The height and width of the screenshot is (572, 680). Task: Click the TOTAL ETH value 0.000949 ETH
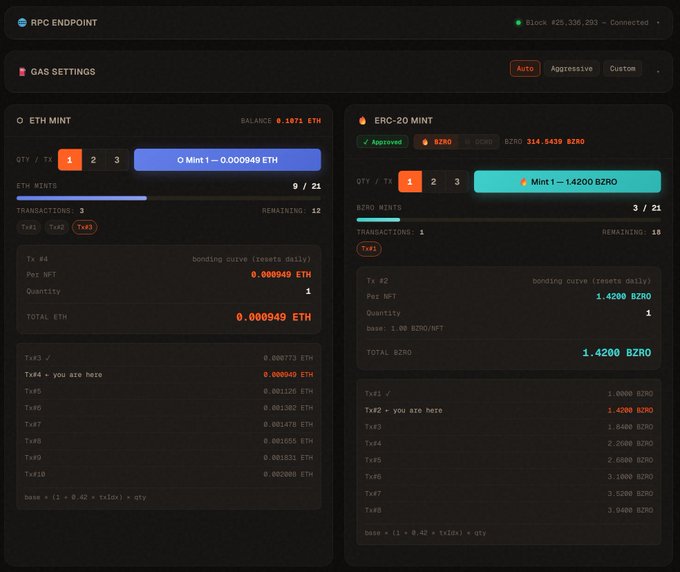pyautogui.click(x=273, y=317)
